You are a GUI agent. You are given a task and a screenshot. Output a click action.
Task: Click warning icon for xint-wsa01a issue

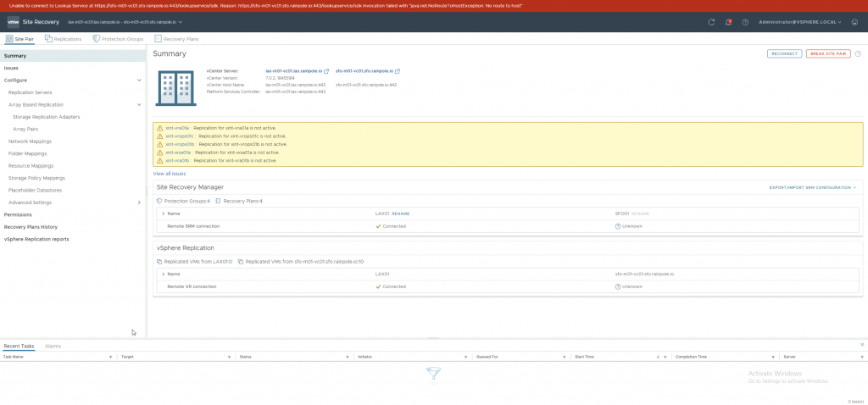pos(160,153)
